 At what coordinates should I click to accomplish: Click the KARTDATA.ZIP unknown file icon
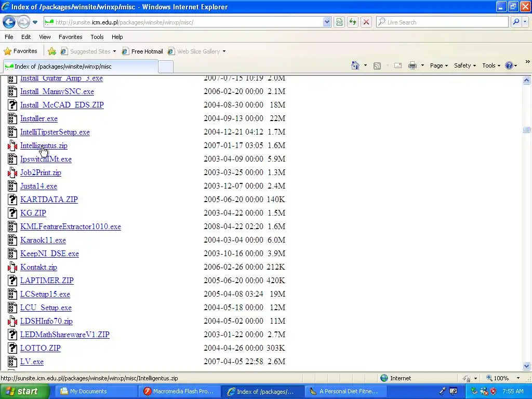coord(12,199)
